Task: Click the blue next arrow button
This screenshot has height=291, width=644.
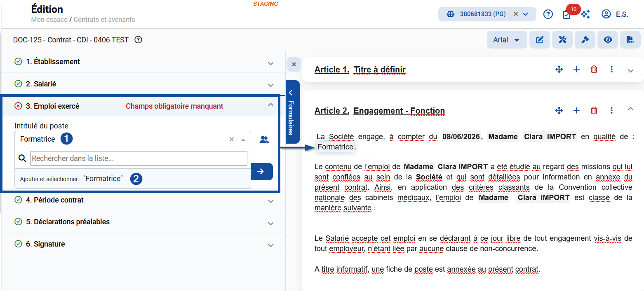Action: point(261,171)
